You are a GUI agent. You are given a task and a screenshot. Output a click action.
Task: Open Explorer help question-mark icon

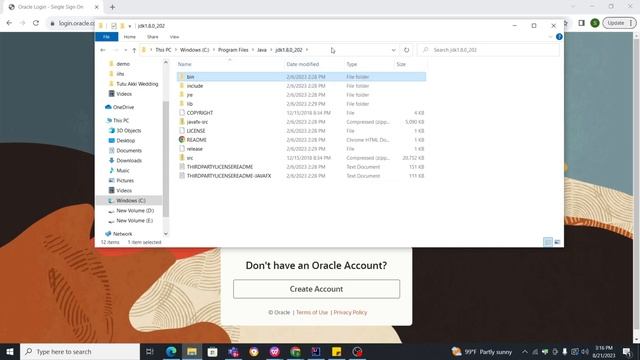[x=559, y=37]
